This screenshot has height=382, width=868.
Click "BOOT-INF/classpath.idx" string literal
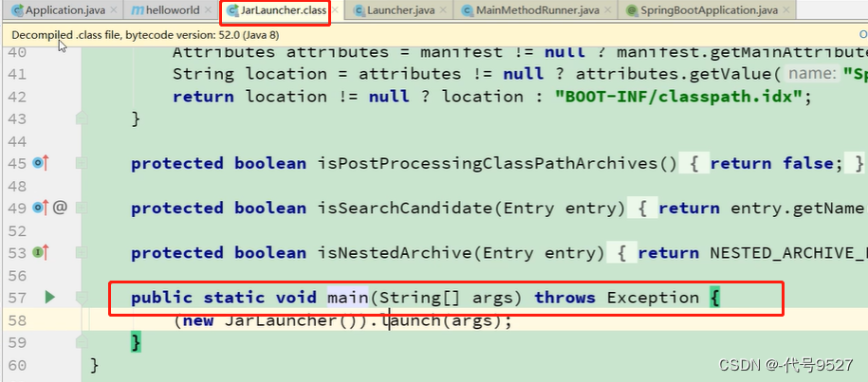tap(678, 97)
